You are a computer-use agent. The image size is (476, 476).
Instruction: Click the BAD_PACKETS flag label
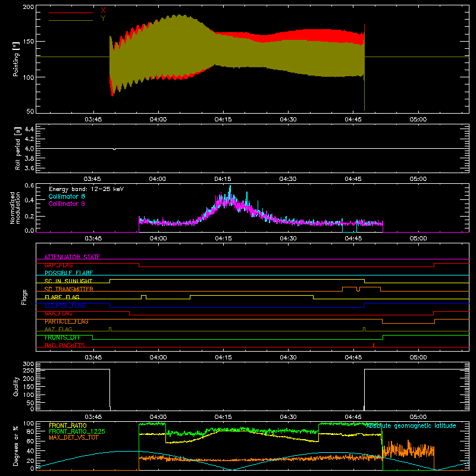click(x=65, y=345)
